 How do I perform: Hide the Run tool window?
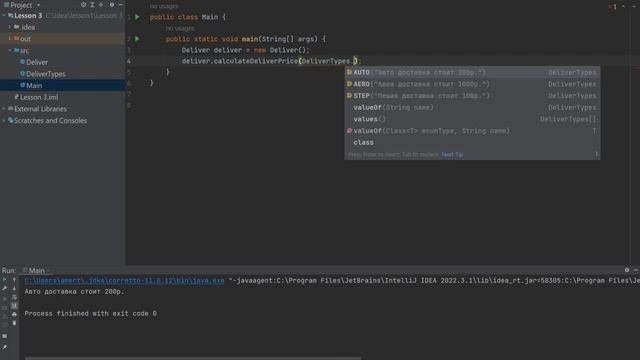click(x=636, y=270)
